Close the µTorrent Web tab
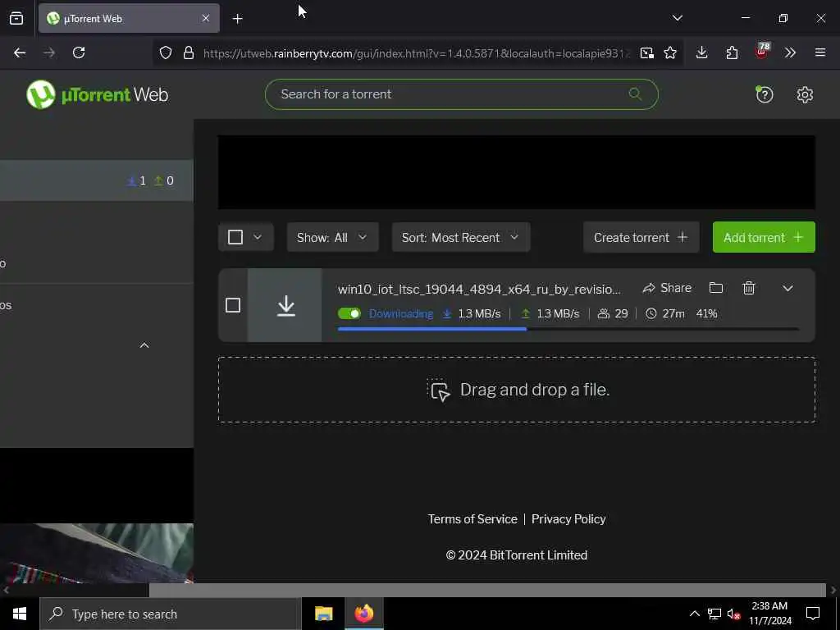The image size is (840, 630). [206, 18]
